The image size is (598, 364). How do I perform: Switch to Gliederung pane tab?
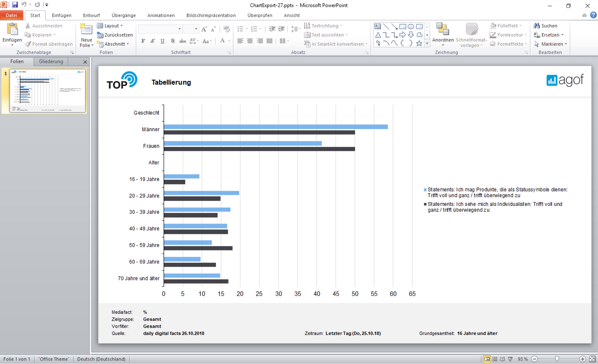click(51, 61)
